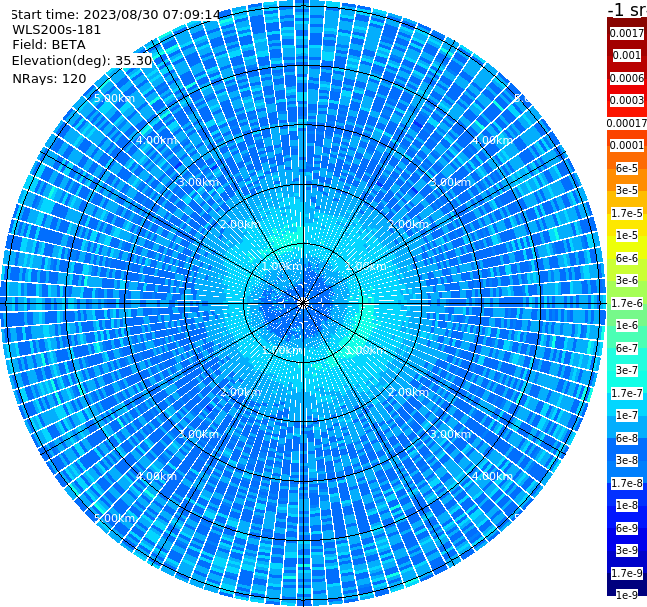Select the 6e-5 colorbar value
647x607 pixels.
[x=627, y=168]
